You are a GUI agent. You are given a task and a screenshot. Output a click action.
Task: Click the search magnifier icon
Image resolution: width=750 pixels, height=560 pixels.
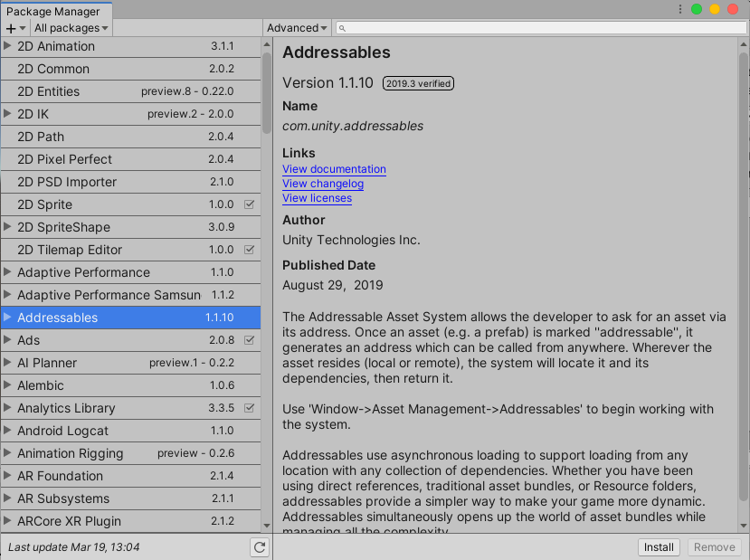click(x=342, y=28)
